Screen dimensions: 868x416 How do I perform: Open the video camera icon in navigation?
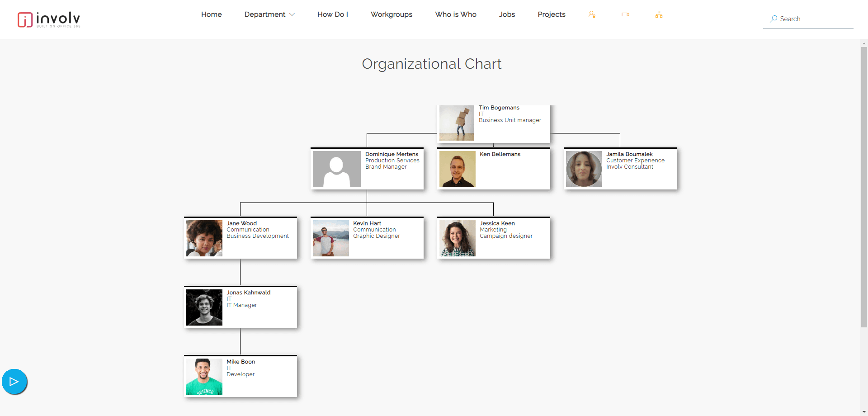[x=625, y=14]
